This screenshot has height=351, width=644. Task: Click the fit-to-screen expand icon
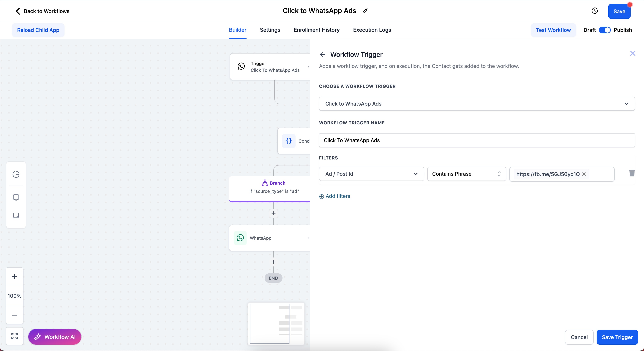click(x=15, y=336)
